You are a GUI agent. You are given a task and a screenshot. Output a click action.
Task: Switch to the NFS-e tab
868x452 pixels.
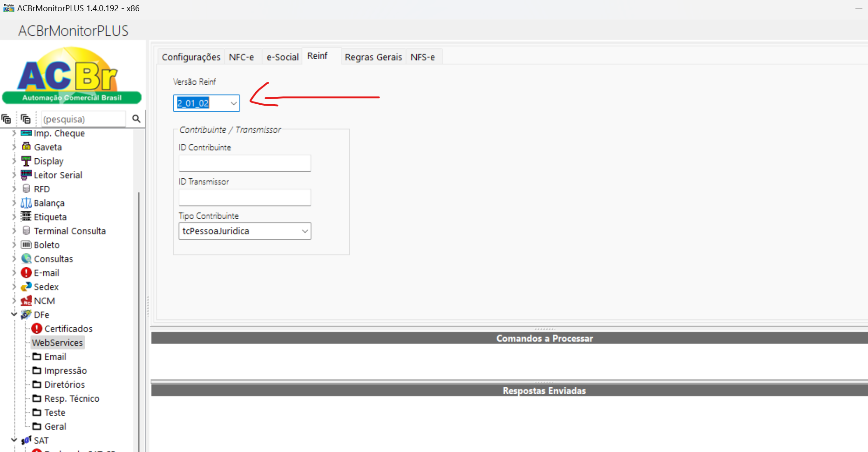[x=423, y=57]
